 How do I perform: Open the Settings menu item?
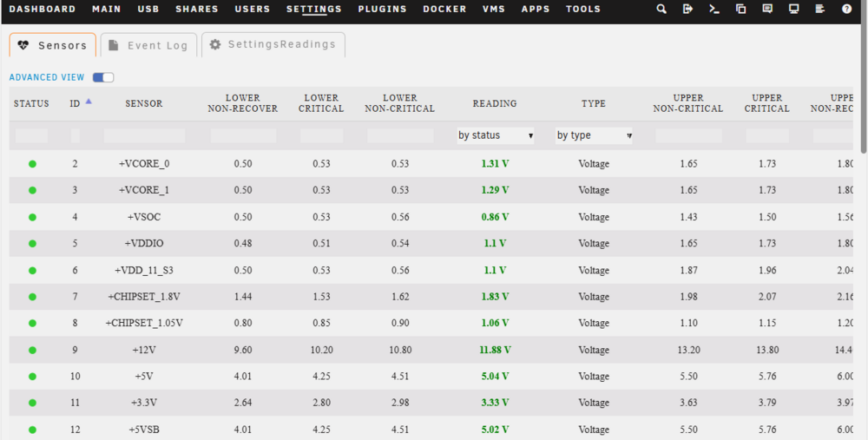(314, 9)
